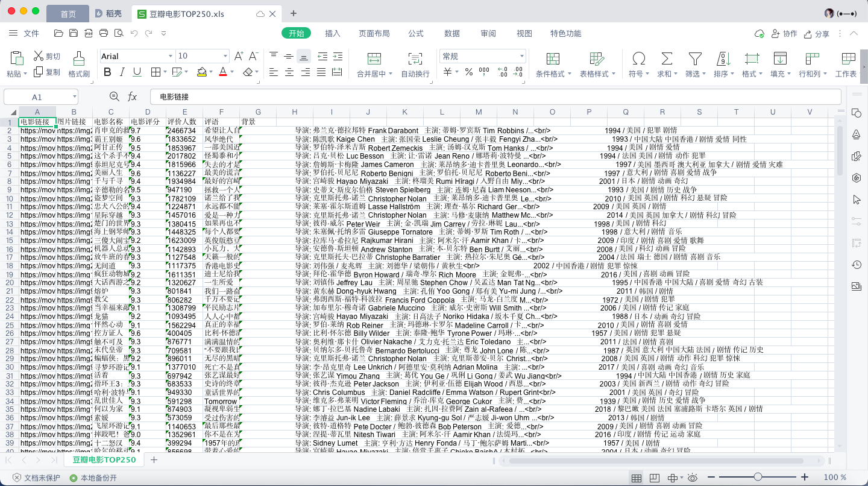This screenshot has height=486, width=868.
Task: Click the Save icon in quick toolbar
Action: 74,34
